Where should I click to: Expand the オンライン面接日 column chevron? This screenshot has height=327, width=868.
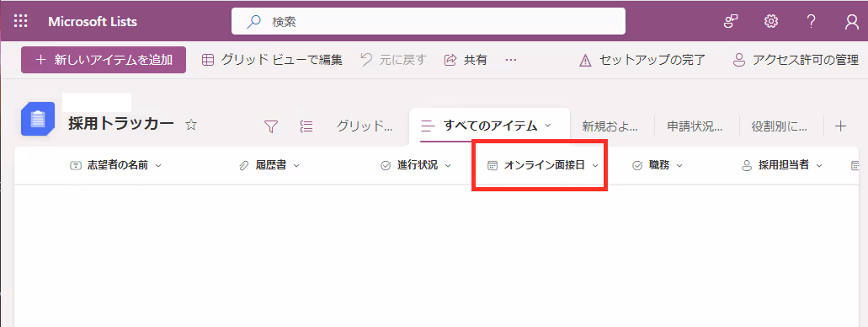click(x=595, y=166)
